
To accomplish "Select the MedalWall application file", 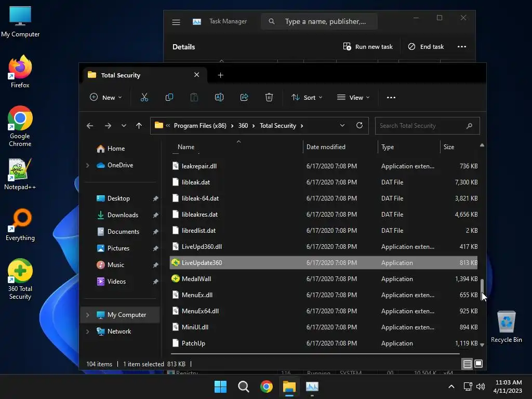I will (x=323, y=279).
